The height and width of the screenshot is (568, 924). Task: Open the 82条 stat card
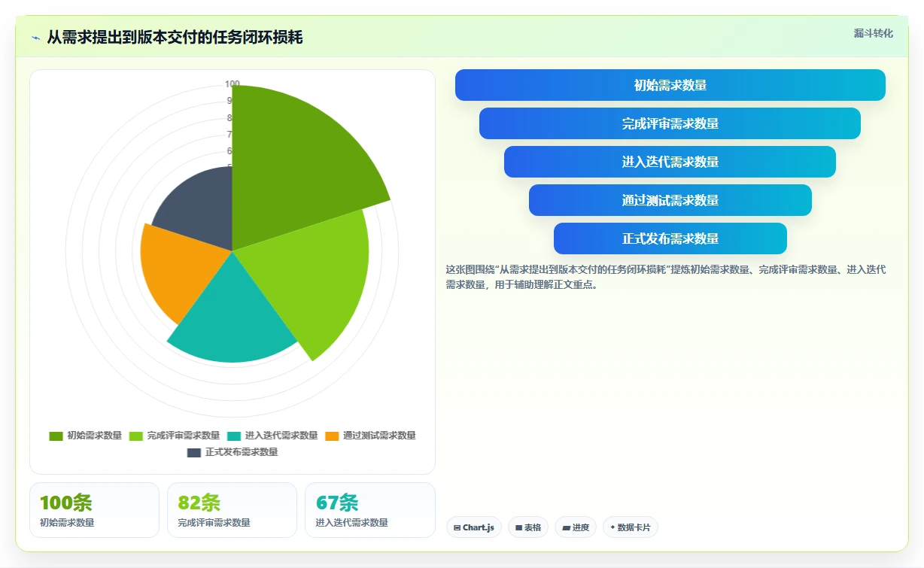[x=232, y=510]
